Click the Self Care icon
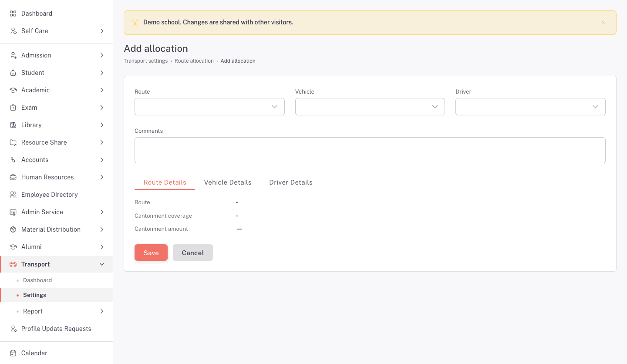627x364 pixels. (x=13, y=31)
